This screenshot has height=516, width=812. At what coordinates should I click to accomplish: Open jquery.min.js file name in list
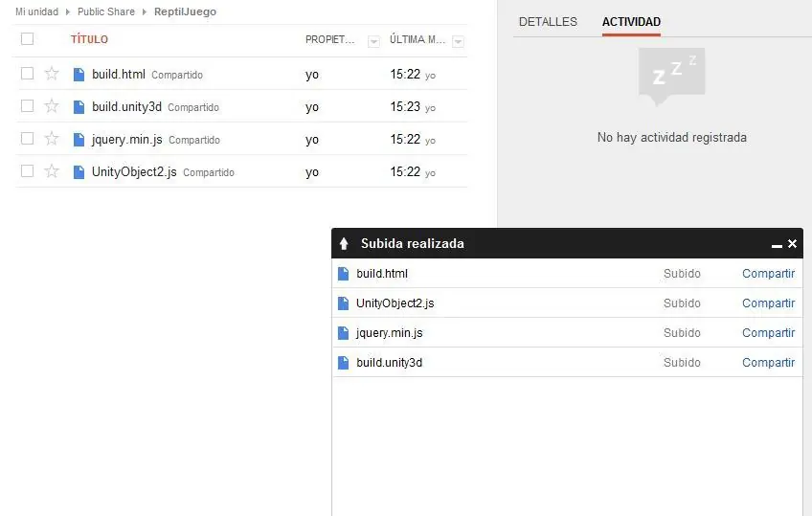coord(126,140)
